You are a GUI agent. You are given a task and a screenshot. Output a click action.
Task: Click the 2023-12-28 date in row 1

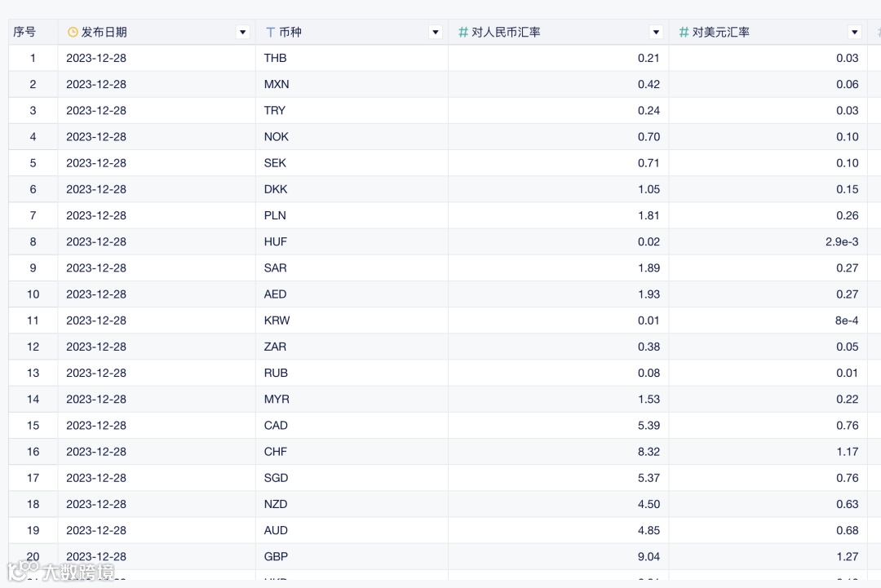pos(96,58)
